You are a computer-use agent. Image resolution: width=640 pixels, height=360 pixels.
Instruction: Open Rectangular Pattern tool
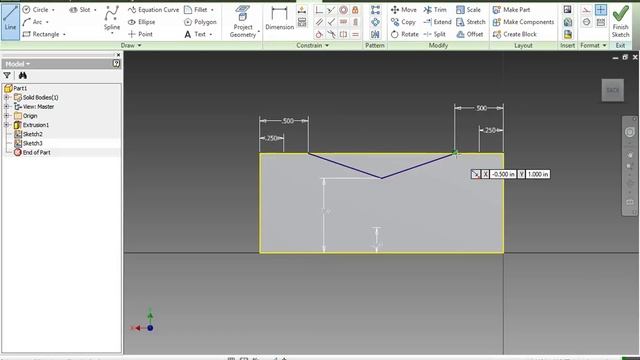[375, 10]
